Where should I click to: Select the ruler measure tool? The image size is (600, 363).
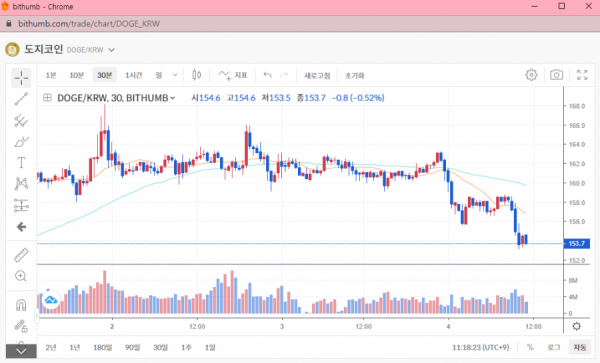point(21,255)
